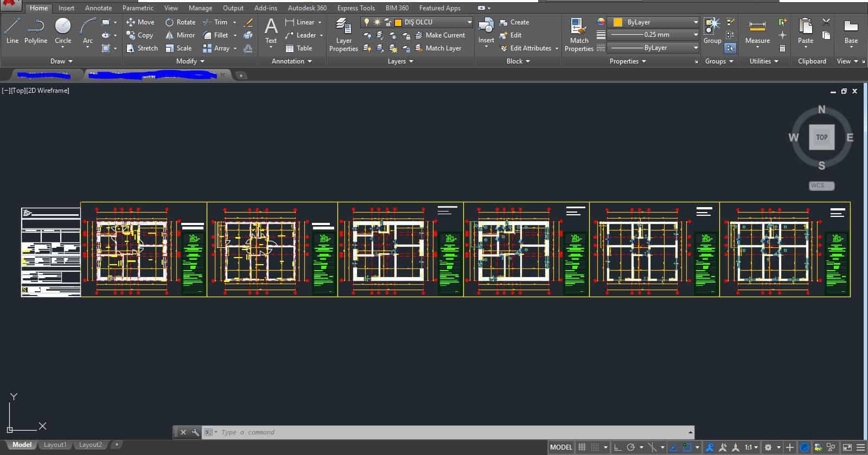
Task: Select the Line drawing tool
Action: (12, 30)
